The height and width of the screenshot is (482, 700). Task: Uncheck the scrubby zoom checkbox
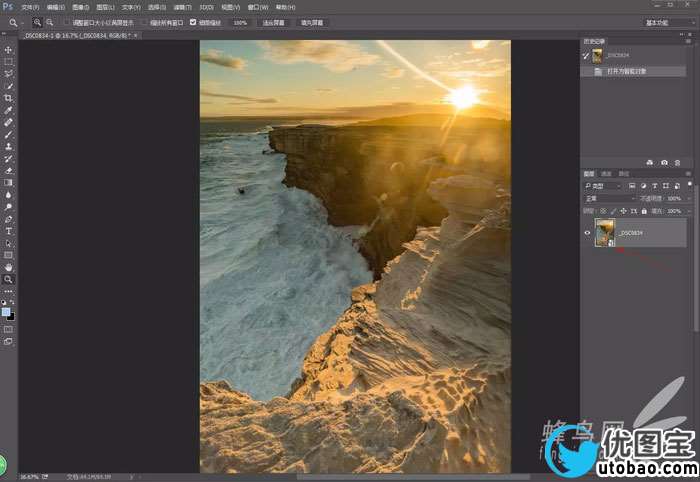coord(193,22)
